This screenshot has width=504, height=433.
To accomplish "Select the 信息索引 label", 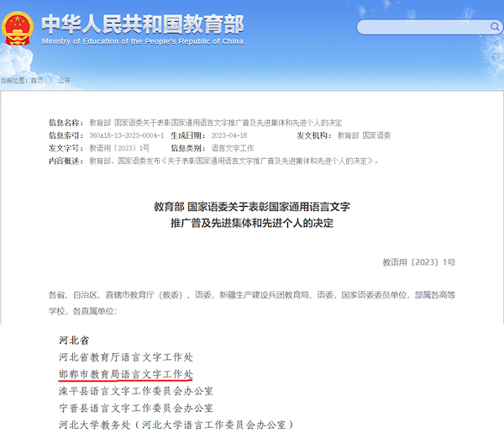I will [66, 135].
